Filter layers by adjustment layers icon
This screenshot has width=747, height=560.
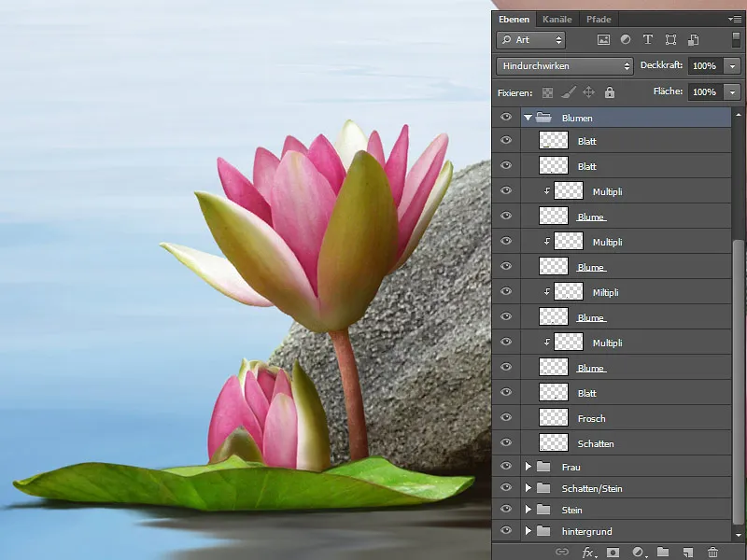click(x=626, y=40)
